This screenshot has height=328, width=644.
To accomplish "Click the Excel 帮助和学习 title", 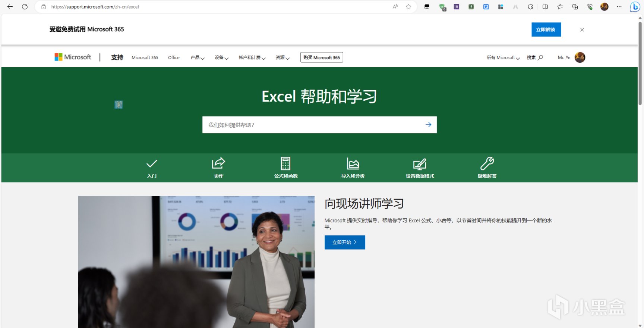I will pyautogui.click(x=319, y=96).
